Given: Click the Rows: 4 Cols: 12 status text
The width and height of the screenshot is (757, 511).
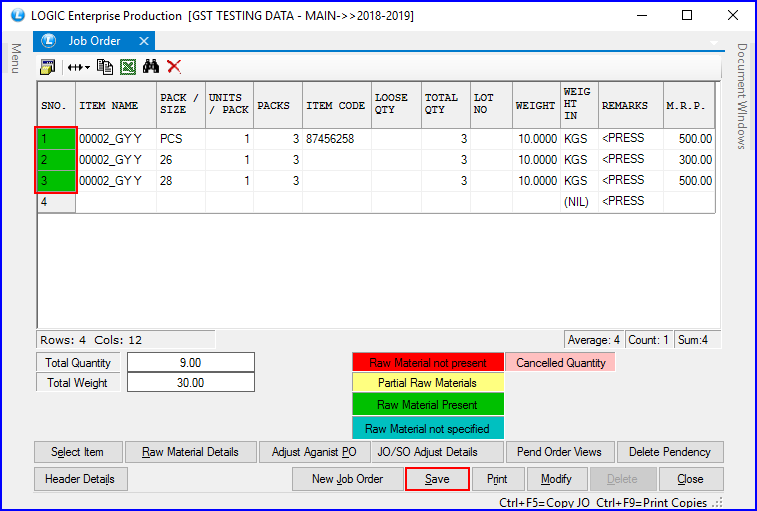Looking at the screenshot, I should click(91, 340).
